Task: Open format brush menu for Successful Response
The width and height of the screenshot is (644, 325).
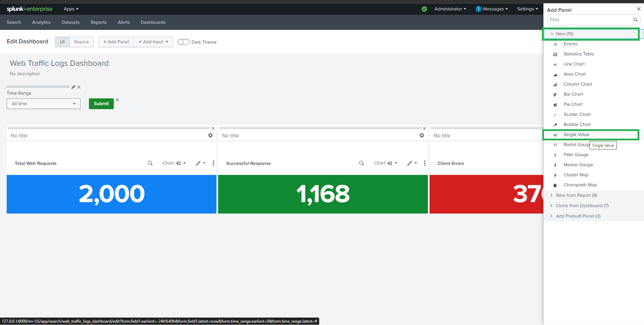Action: (x=412, y=163)
